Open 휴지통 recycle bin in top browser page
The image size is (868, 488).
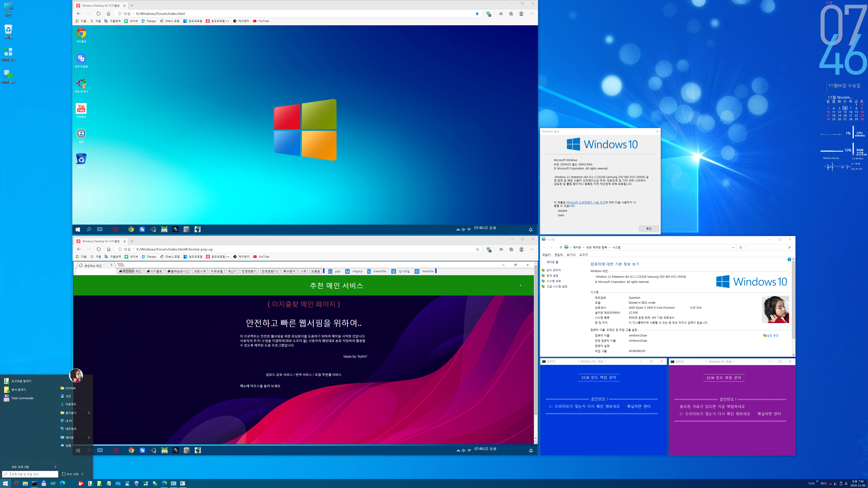[x=81, y=159]
